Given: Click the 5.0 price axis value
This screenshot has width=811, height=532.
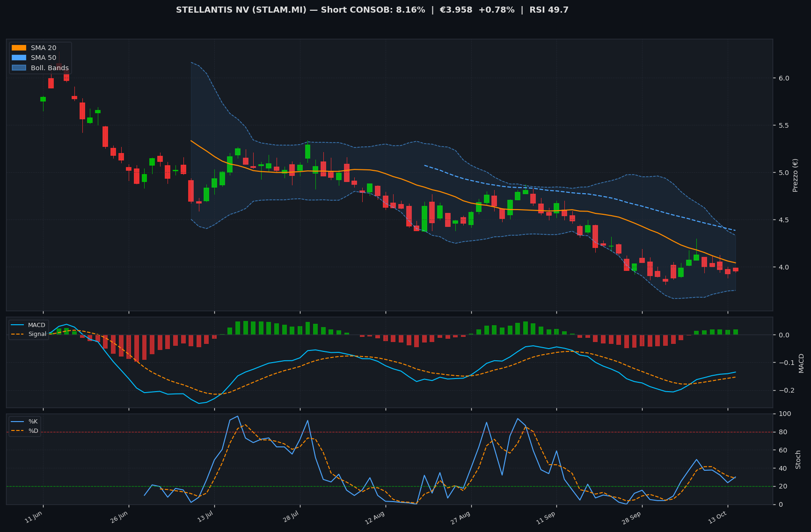Looking at the screenshot, I should (785, 173).
